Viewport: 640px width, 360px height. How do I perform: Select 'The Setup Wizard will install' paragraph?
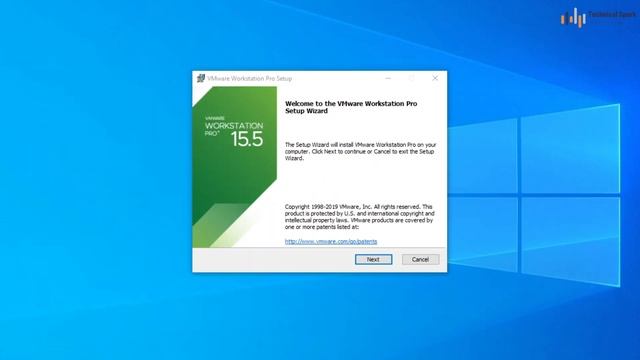[x=360, y=151]
